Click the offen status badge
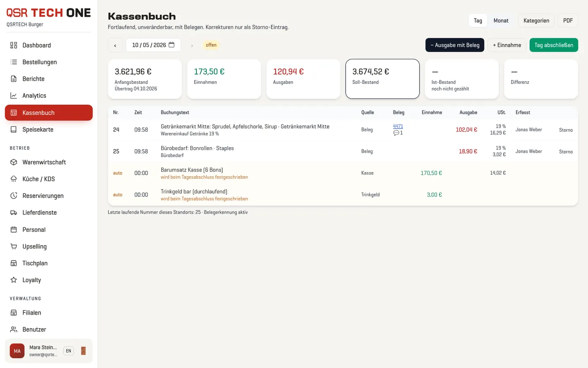The width and height of the screenshot is (588, 368). pos(211,45)
